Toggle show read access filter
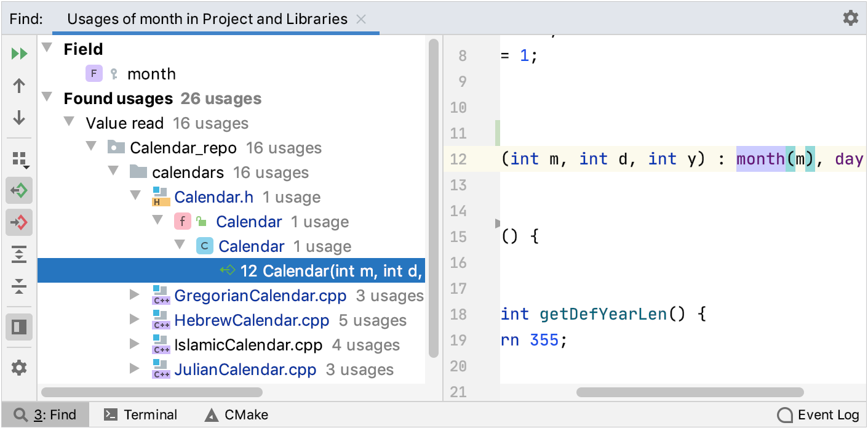Screen dimensions: 868x428 click(x=20, y=191)
